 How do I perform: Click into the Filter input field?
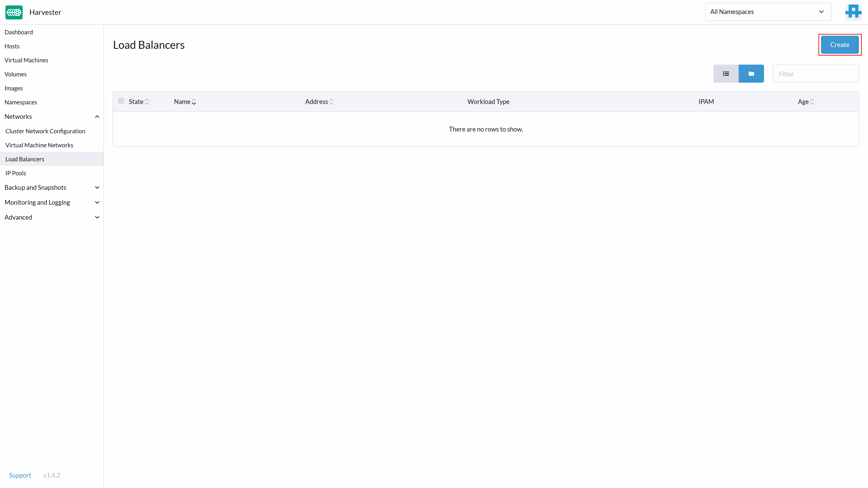(x=815, y=74)
